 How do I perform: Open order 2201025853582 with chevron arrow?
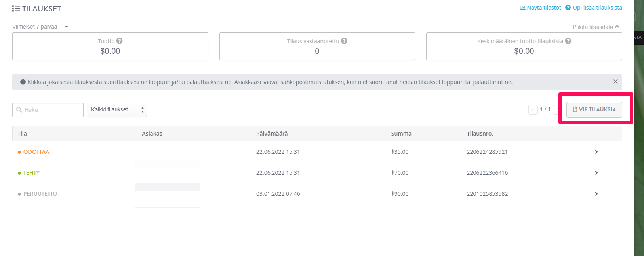pyautogui.click(x=596, y=194)
